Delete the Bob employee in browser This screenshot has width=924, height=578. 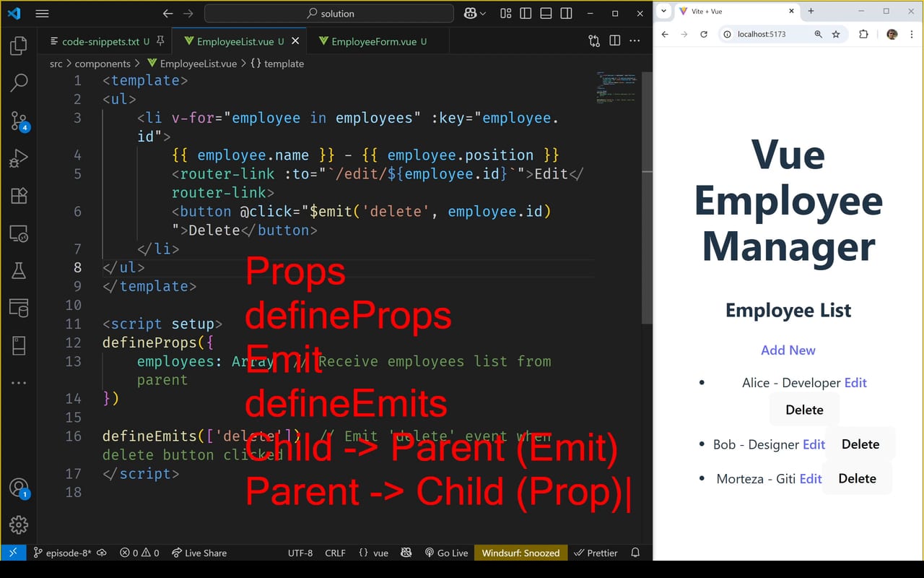pos(860,444)
